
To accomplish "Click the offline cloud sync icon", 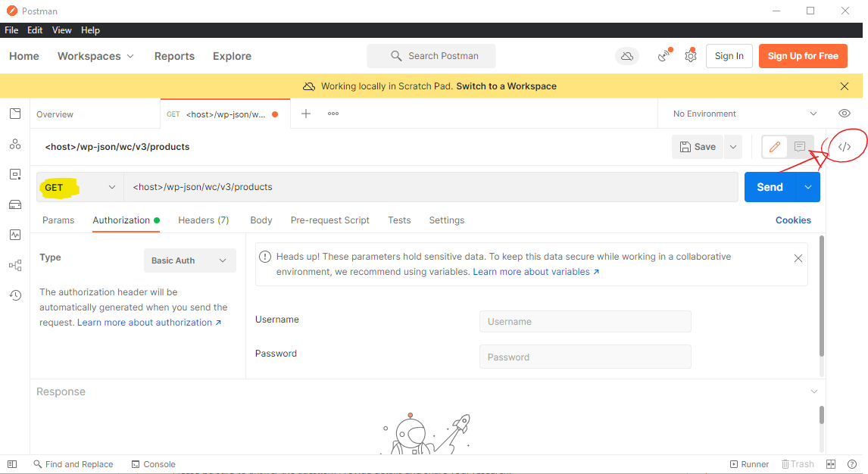I will [x=626, y=56].
